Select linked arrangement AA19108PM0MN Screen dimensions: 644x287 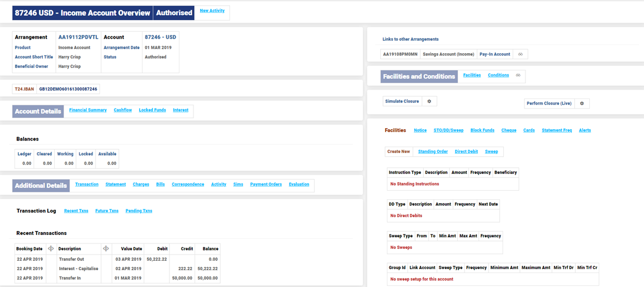(400, 54)
